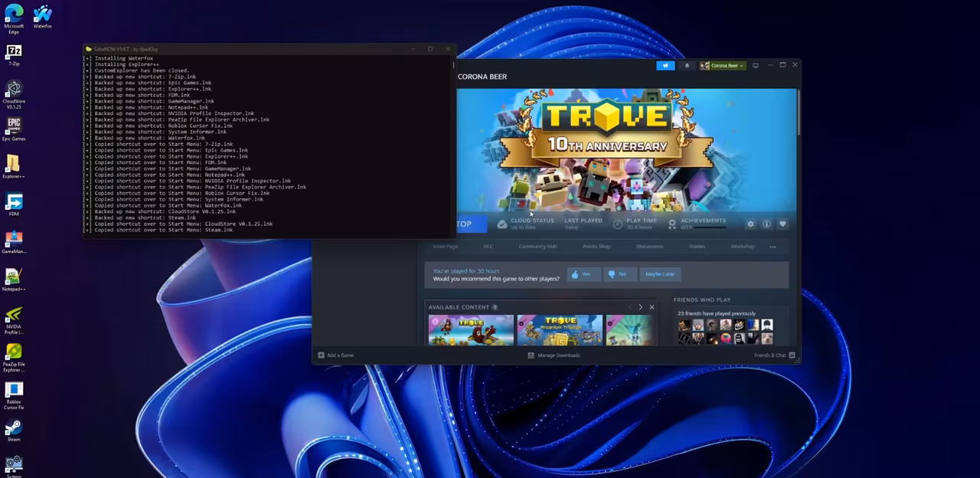
Task: Select the 7-Zip desktop icon
Action: (x=14, y=55)
